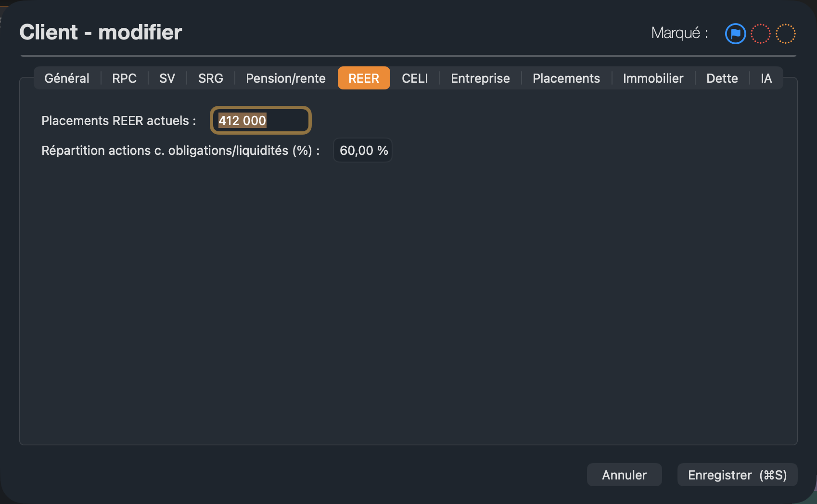Switch to the Général tab

click(67, 78)
